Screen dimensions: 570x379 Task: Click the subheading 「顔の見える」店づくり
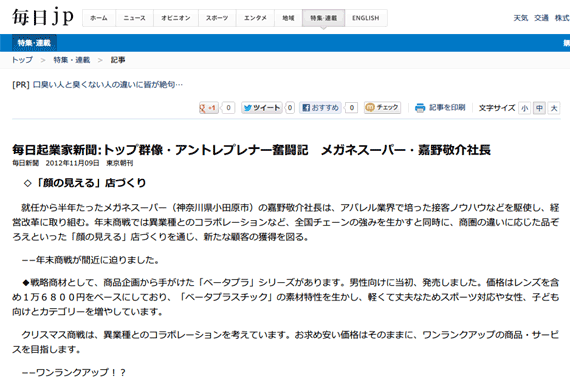(84, 183)
